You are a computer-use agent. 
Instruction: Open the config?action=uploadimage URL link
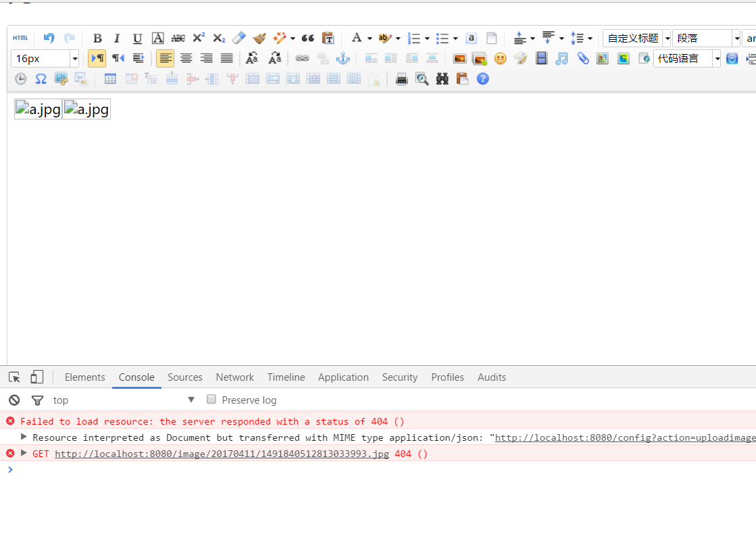[x=626, y=437]
